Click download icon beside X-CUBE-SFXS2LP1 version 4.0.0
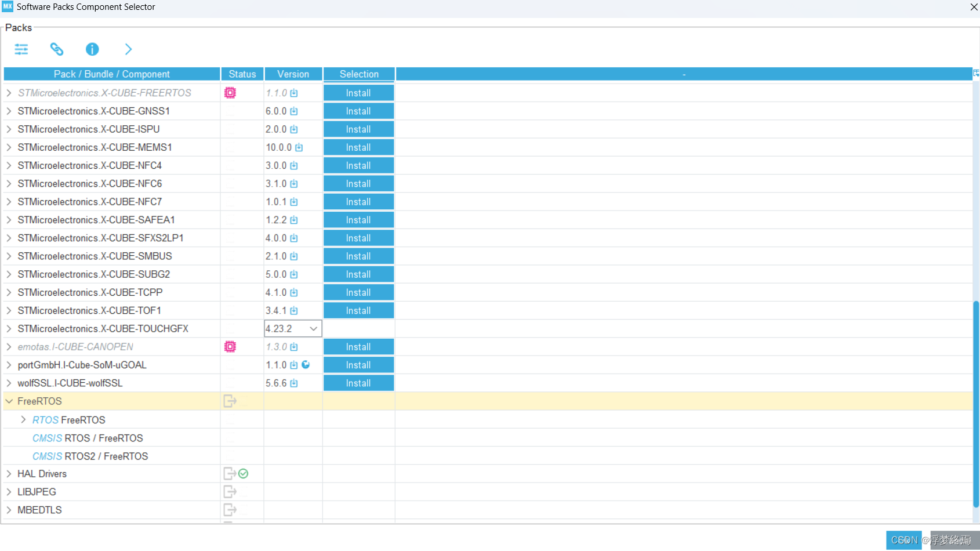The image size is (980, 551). 294,238
